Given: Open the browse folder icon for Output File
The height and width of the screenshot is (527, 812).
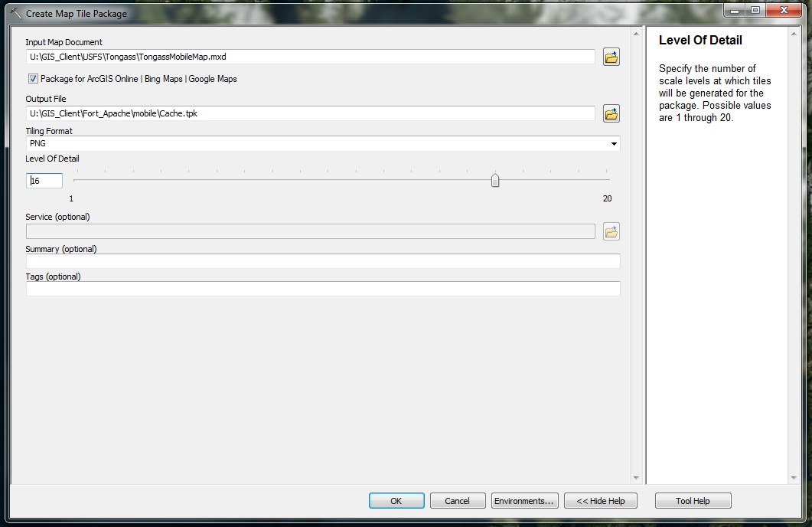Looking at the screenshot, I should tap(611, 114).
